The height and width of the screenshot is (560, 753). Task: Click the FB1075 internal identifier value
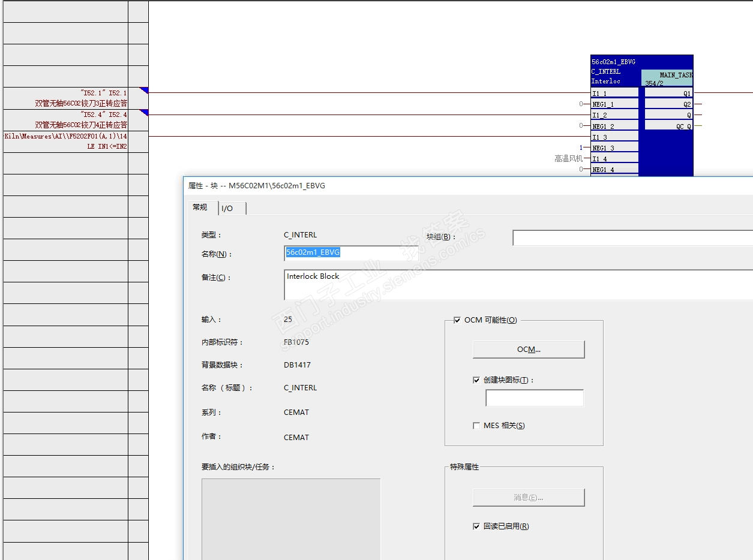point(296,342)
